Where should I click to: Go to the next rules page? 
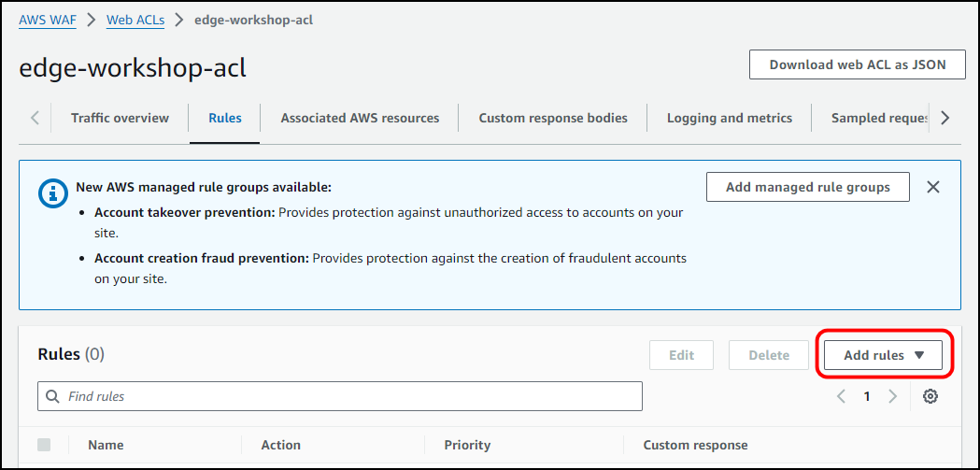point(892,396)
